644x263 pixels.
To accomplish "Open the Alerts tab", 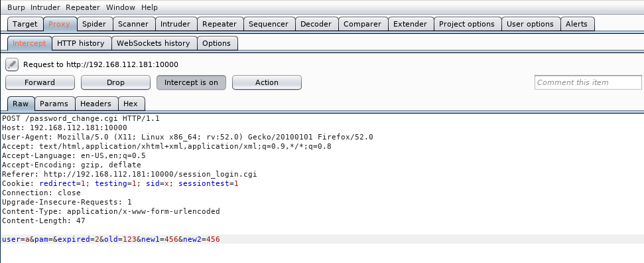I will (x=576, y=24).
